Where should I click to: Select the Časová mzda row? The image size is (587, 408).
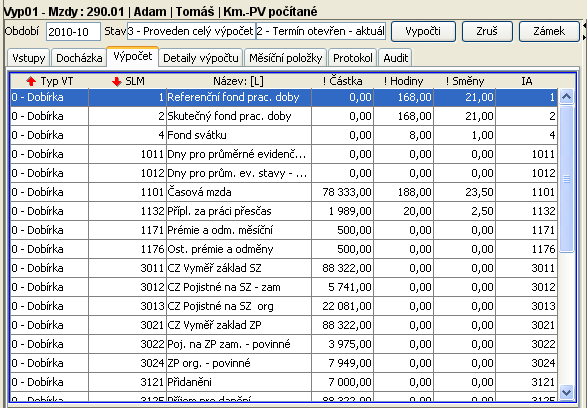(x=284, y=192)
